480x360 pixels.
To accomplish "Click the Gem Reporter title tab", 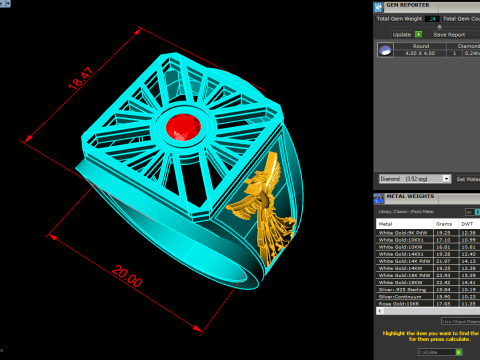I will tap(408, 5).
